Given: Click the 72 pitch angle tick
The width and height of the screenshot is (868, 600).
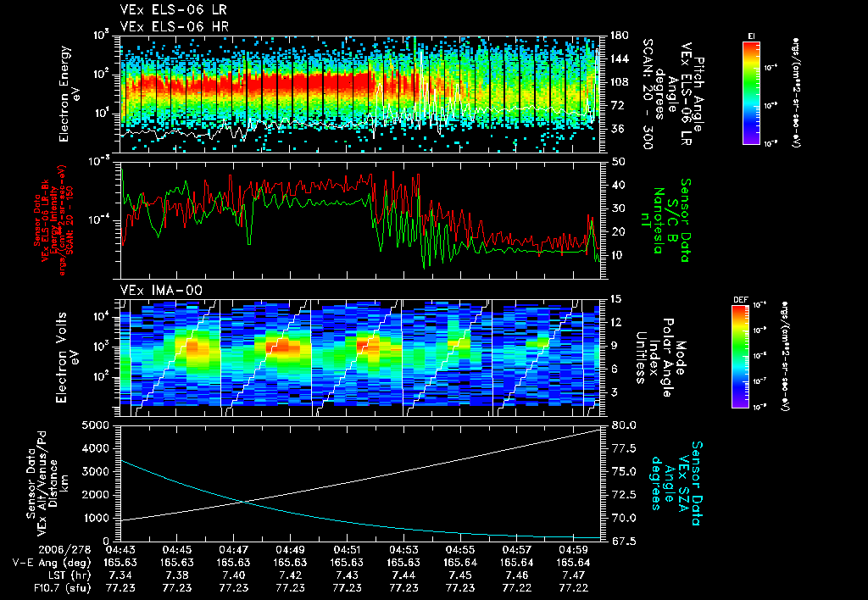Looking at the screenshot, I should [x=616, y=105].
